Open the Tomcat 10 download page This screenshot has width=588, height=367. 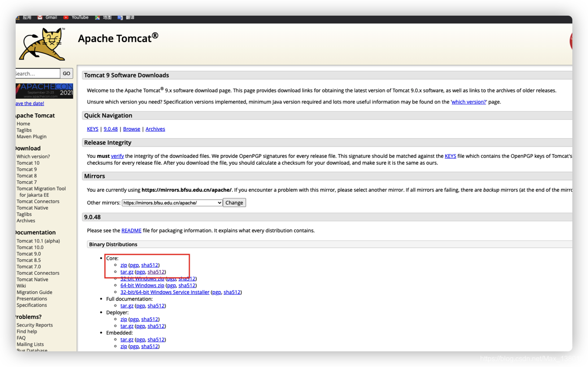coord(28,163)
